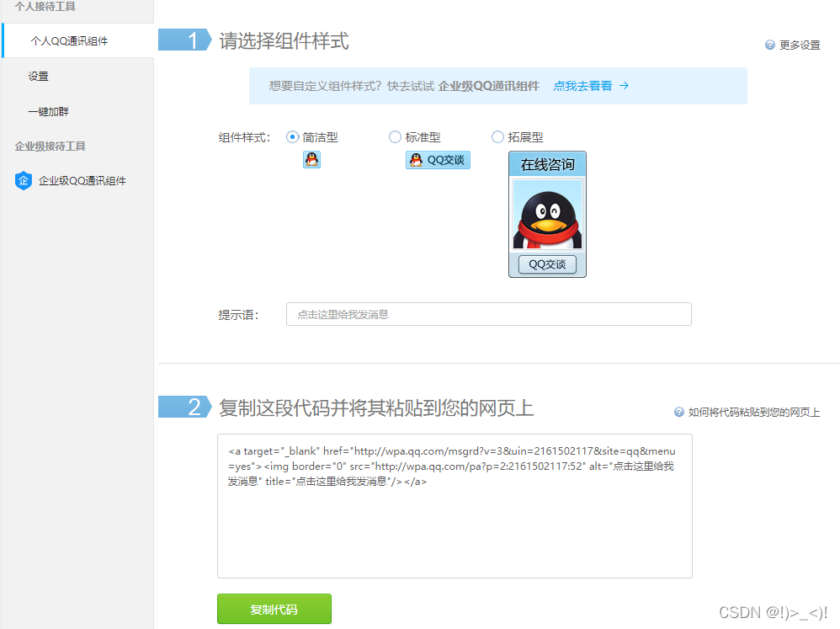Click the help icon beside 如何将代码粘贴到您的网页上
Image resolution: width=840 pixels, height=629 pixels.
pos(678,412)
